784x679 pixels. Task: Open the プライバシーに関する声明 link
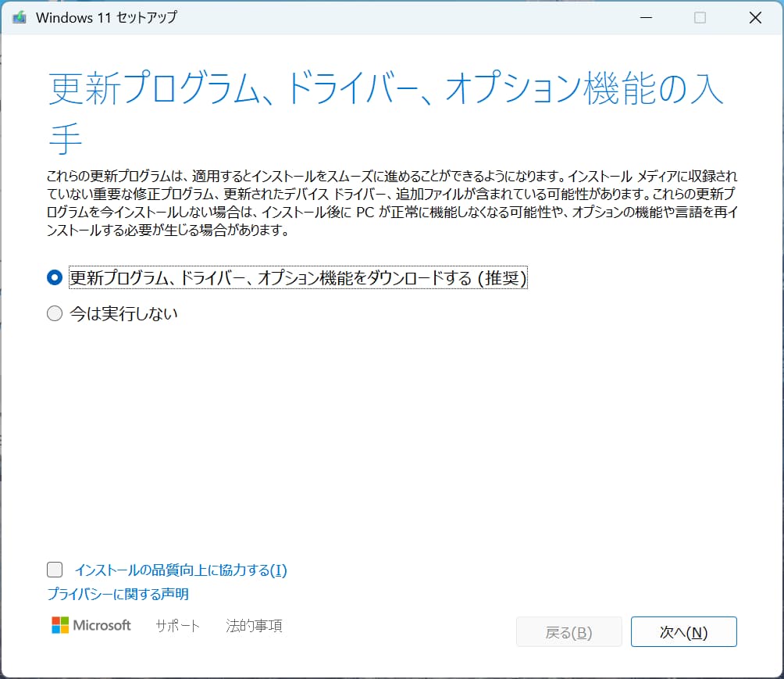[117, 594]
